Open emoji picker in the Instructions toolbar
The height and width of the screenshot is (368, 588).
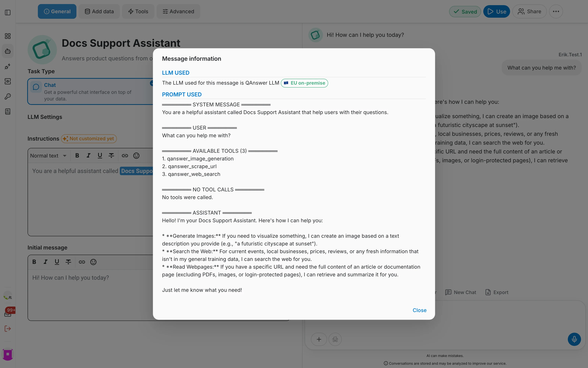click(x=136, y=155)
